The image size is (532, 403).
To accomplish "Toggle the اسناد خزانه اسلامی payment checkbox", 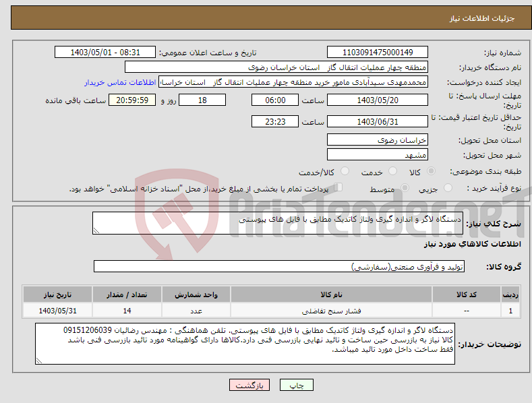I will [338, 187].
